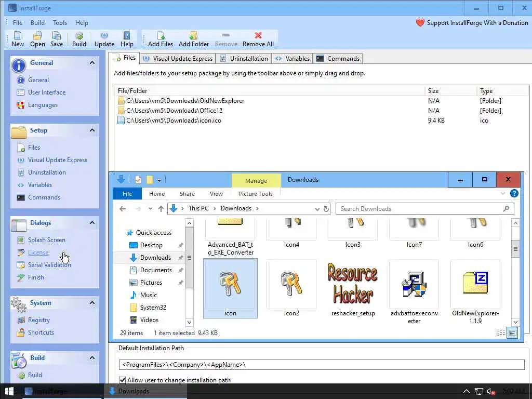
Task: Collapse the Build sidebar section
Action: [92, 357]
